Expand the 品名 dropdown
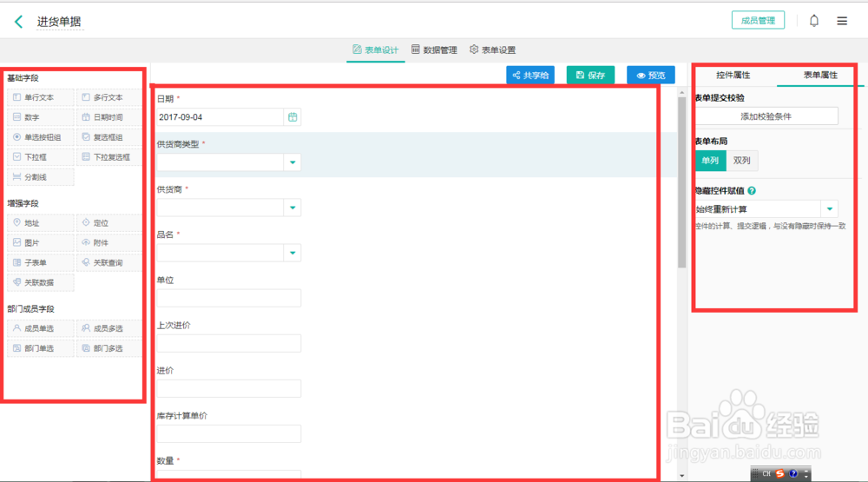The width and height of the screenshot is (868, 482). coord(293,254)
